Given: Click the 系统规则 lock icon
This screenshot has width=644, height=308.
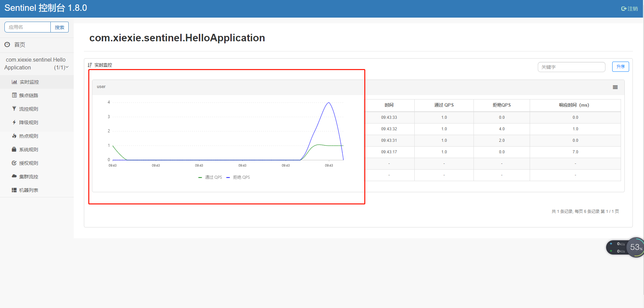Looking at the screenshot, I should [14, 149].
